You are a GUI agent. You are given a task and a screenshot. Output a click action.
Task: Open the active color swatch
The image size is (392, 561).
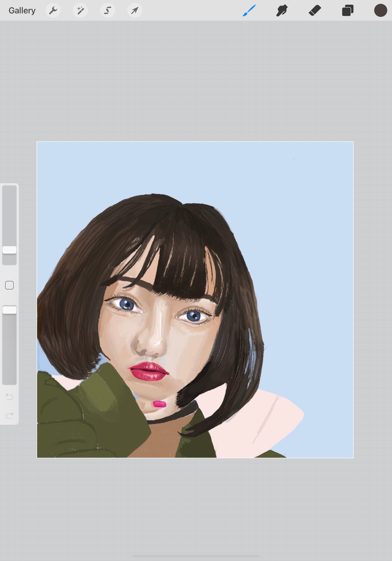(x=380, y=11)
